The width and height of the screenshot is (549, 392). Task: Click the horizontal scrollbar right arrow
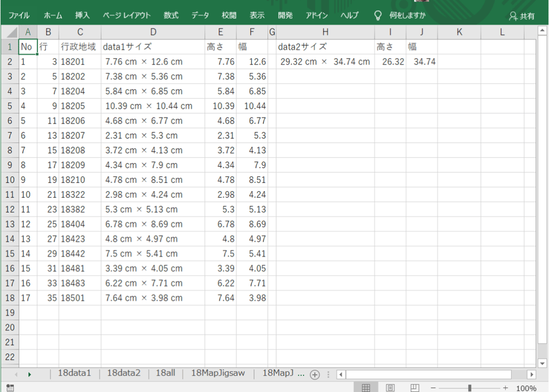coord(532,375)
